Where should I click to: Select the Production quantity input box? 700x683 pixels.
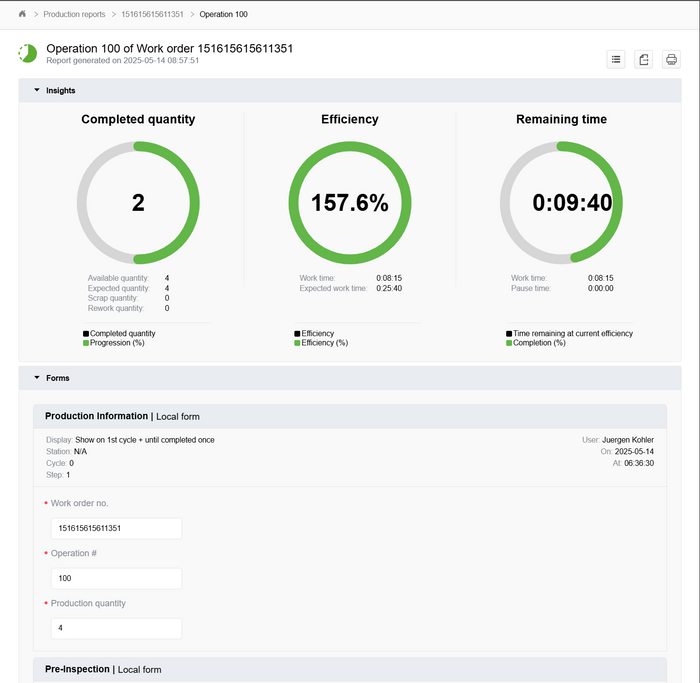pyautogui.click(x=116, y=628)
